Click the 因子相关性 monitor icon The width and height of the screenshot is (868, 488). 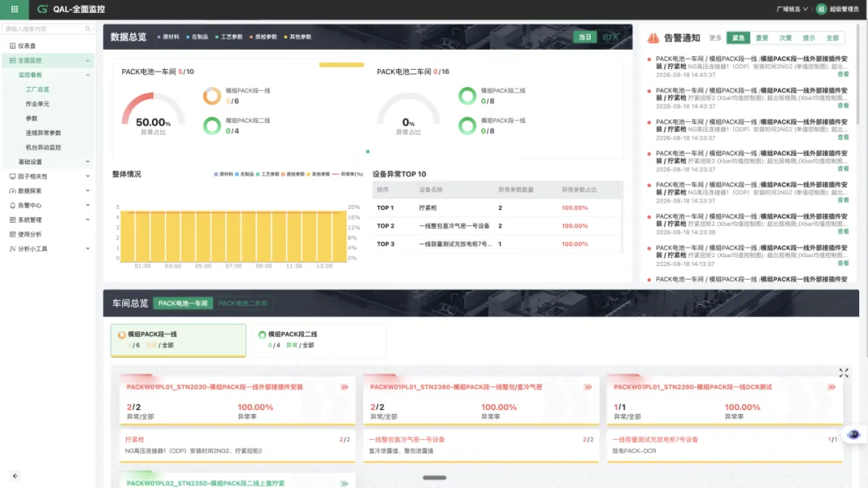coord(12,176)
